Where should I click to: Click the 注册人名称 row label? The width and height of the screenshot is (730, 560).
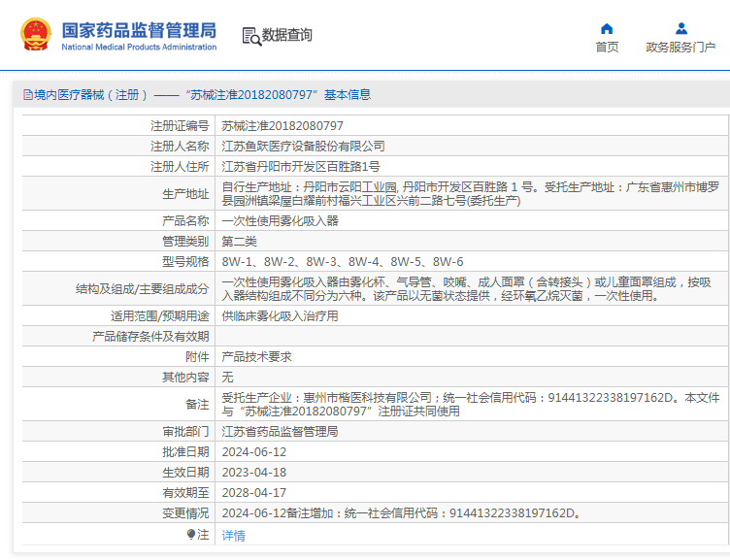[x=180, y=147]
